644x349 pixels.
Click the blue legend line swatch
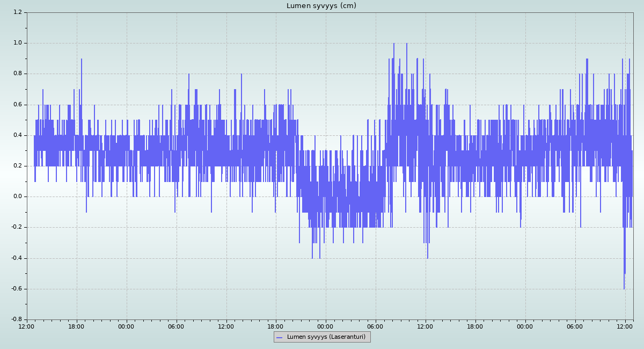(x=279, y=338)
